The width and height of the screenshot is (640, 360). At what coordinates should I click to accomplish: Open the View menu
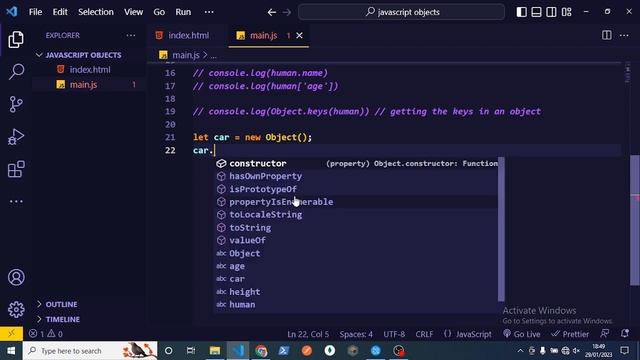133,12
